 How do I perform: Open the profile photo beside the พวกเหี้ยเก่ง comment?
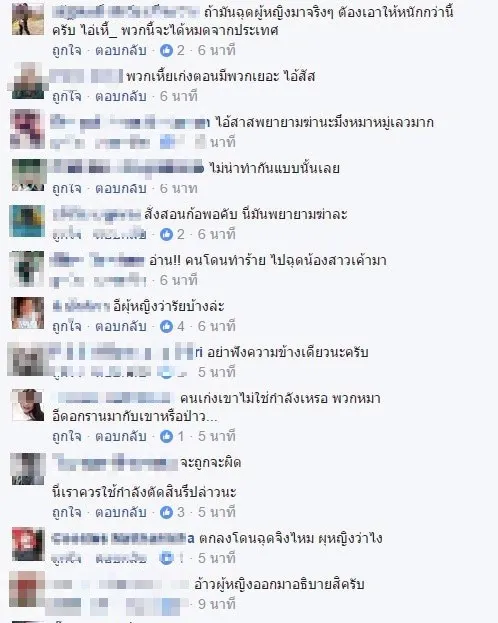click(x=28, y=81)
